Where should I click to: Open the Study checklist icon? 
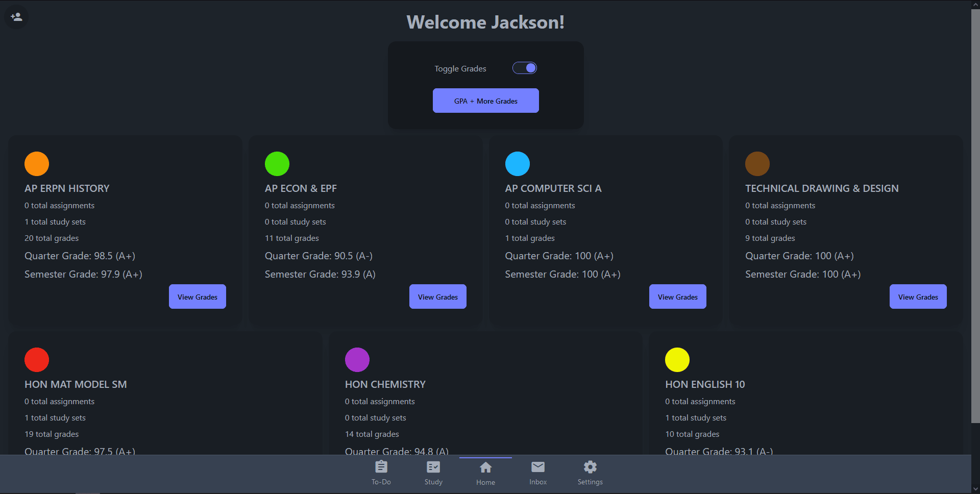433,467
